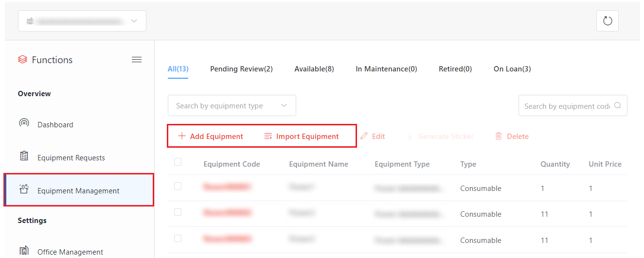This screenshot has width=644, height=258.
Task: Click the building icon in organization selector
Action: 30,21
